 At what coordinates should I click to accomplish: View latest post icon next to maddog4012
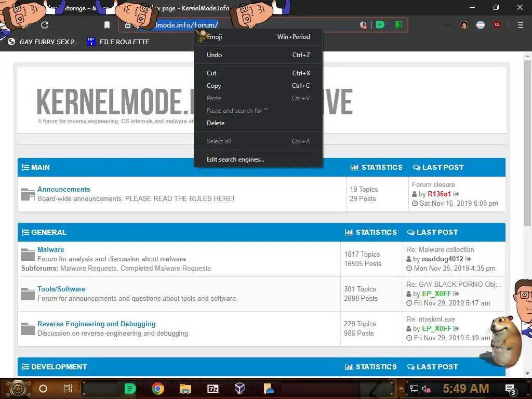click(468, 259)
